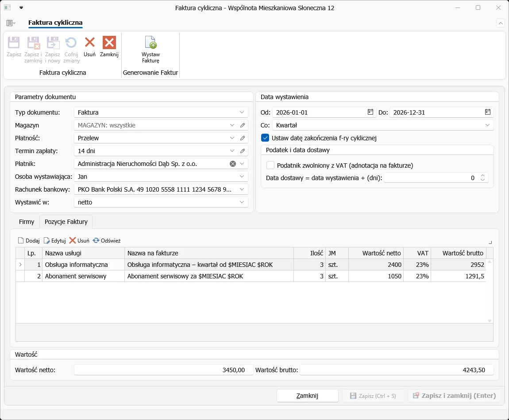This screenshot has width=509, height=420.
Task: Click the row indicator arrow for row 1
Action: tap(20, 265)
